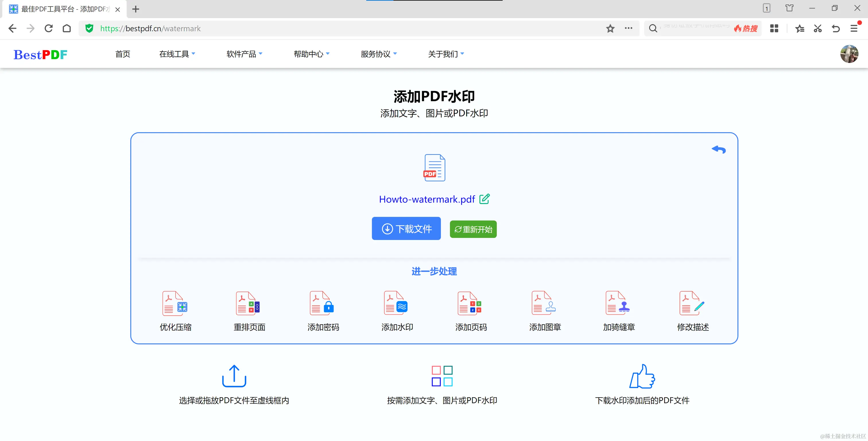
Task: Open the 帮助中心 dropdown menu
Action: click(x=311, y=54)
